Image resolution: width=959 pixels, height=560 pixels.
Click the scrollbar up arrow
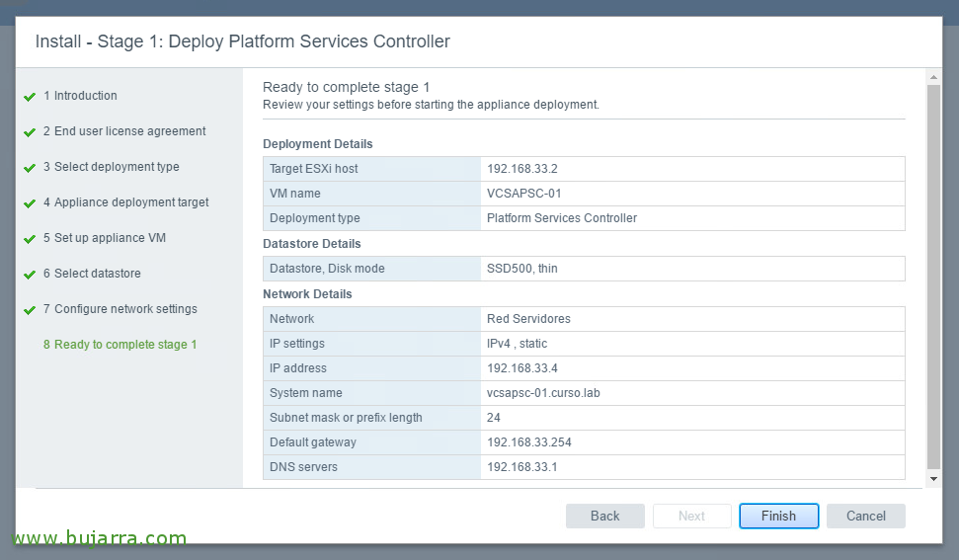[x=933, y=77]
